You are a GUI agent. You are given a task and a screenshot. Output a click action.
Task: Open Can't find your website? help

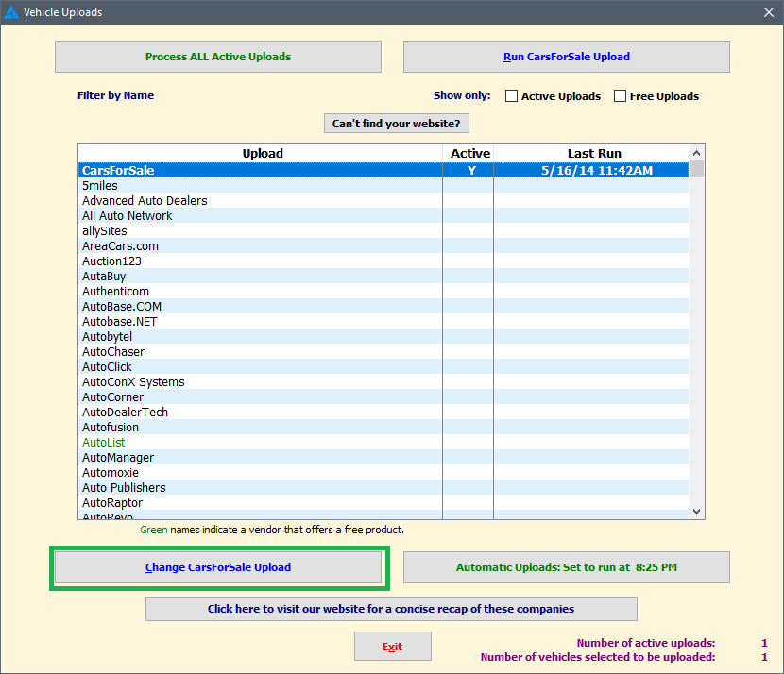pyautogui.click(x=397, y=124)
